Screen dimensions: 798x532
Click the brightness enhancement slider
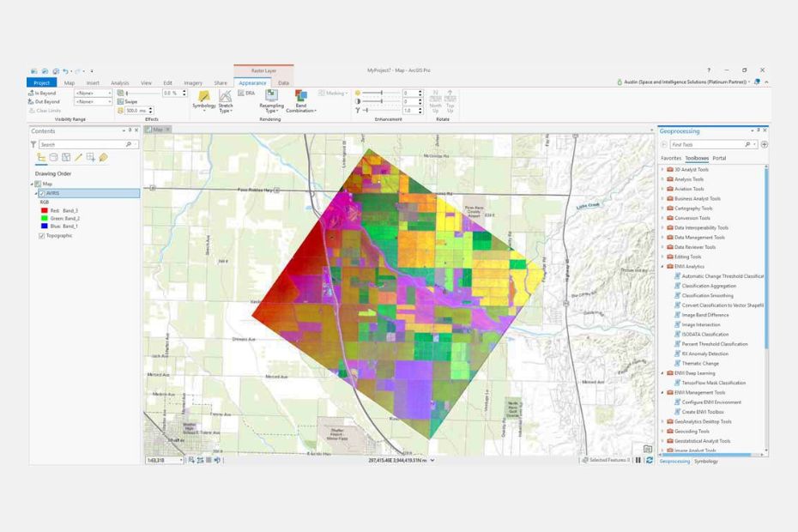coord(381,93)
